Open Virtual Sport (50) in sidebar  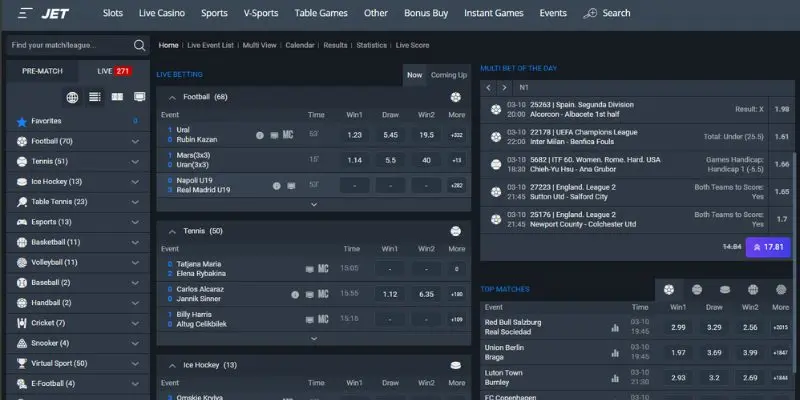[78, 364]
